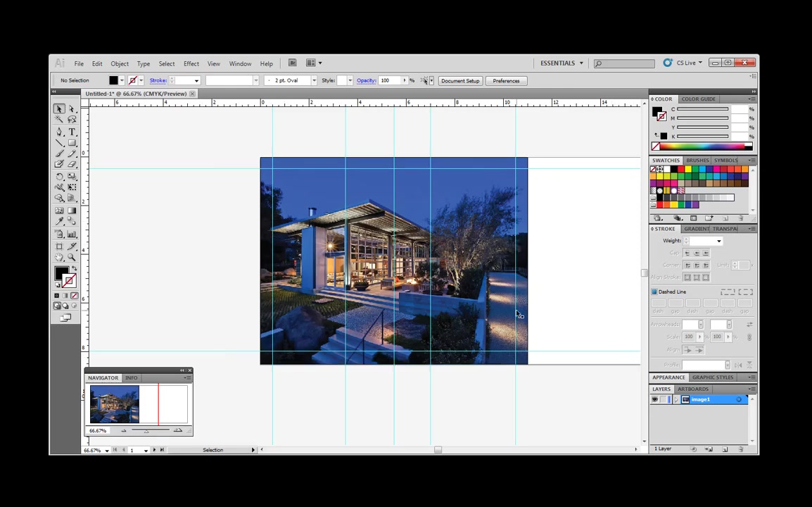The width and height of the screenshot is (812, 507).
Task: Toggle the Dashed Line option
Action: point(655,292)
